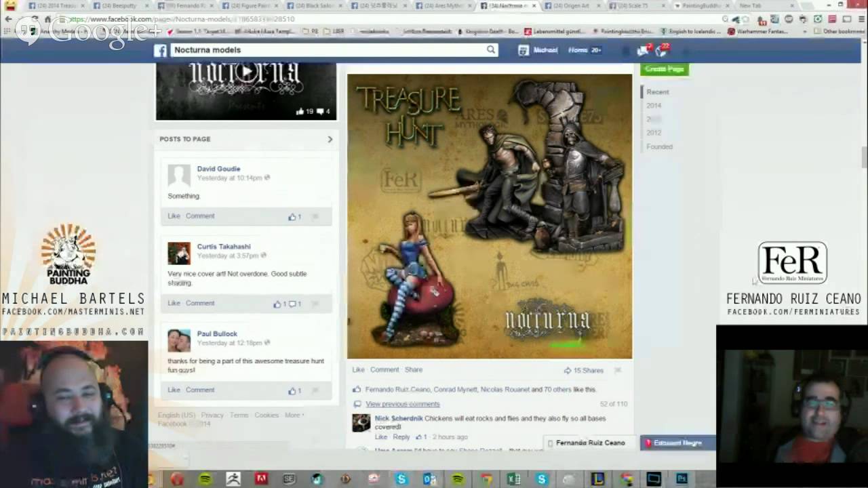Click the Facebook logo icon
The image size is (868, 488).
point(160,50)
